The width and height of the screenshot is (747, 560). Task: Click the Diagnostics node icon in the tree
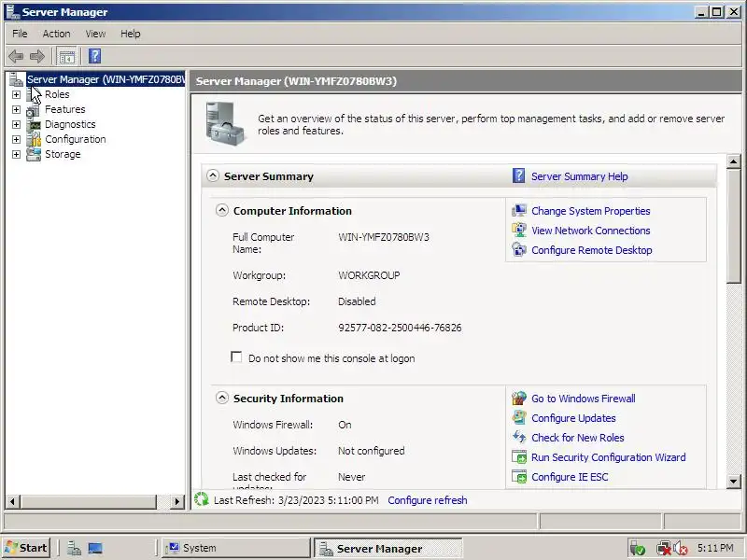coord(34,125)
